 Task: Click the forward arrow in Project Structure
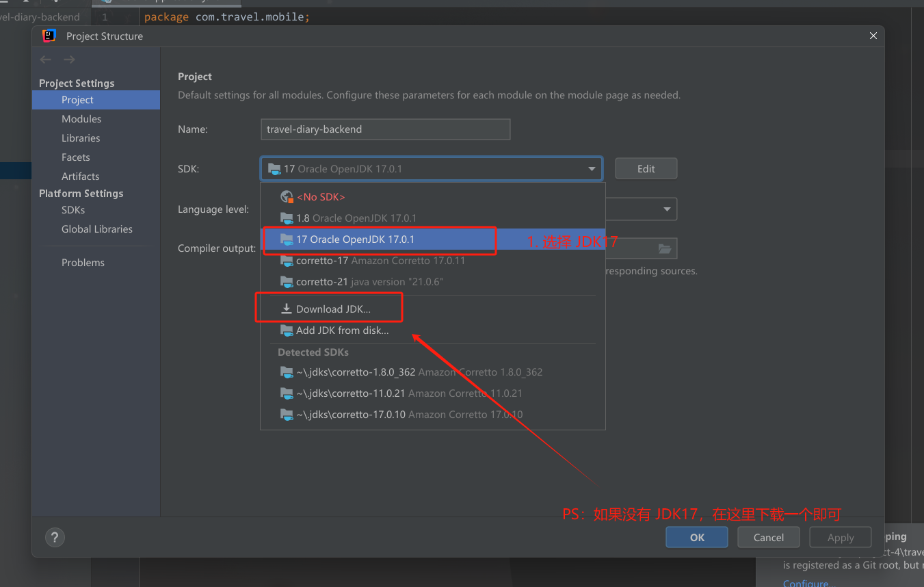[69, 60]
